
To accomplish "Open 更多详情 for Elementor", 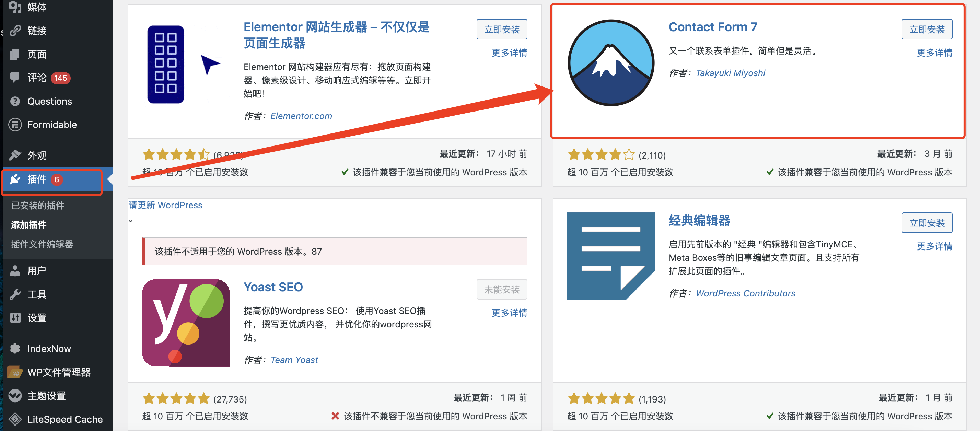I will coord(510,53).
